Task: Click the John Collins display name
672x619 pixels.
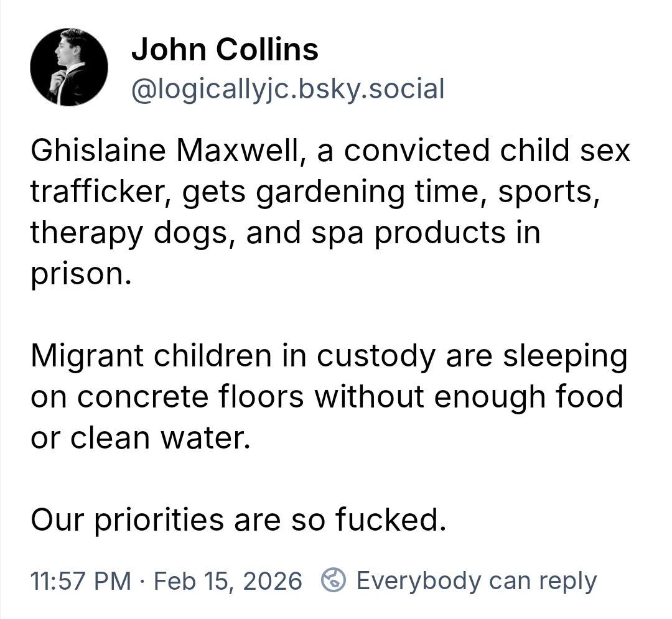Action: [x=225, y=50]
